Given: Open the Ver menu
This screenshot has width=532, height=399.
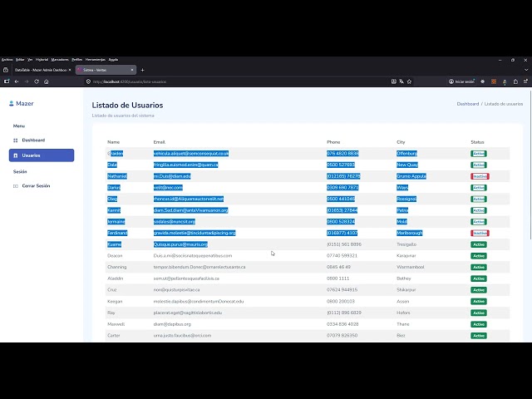Looking at the screenshot, I should pos(30,59).
